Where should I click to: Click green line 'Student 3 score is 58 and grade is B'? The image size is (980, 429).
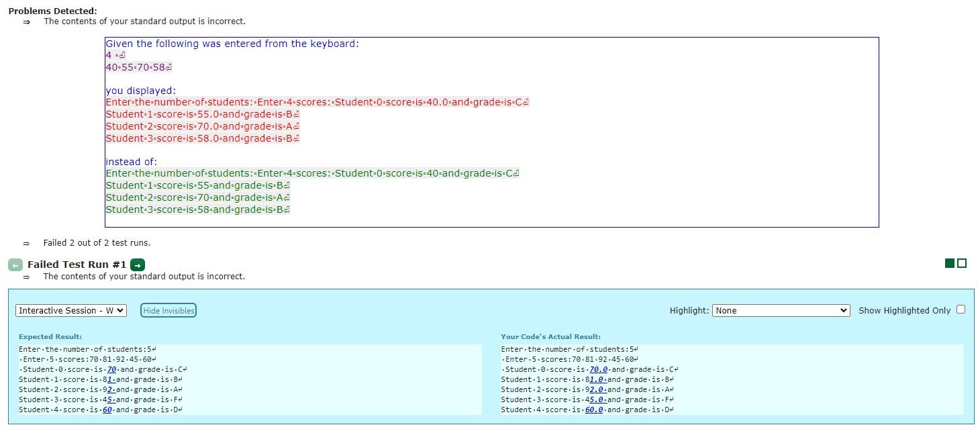(x=197, y=209)
